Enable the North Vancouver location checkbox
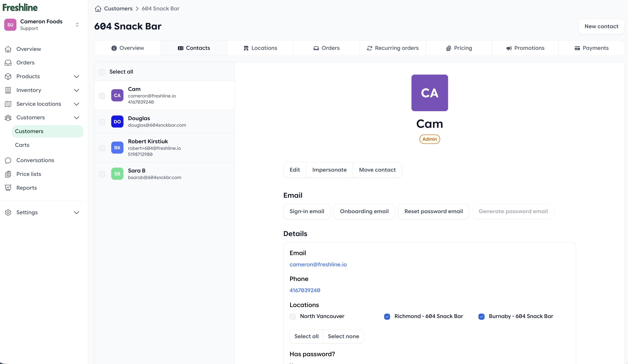 coord(293,316)
